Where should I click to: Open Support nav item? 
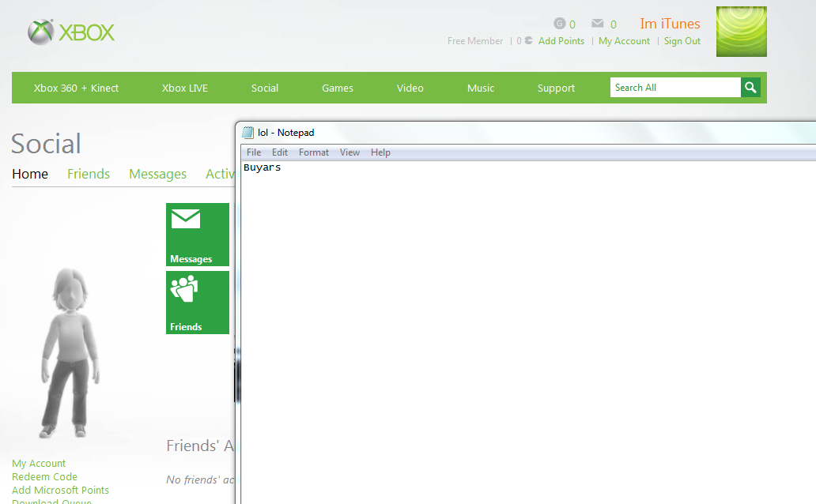[556, 88]
